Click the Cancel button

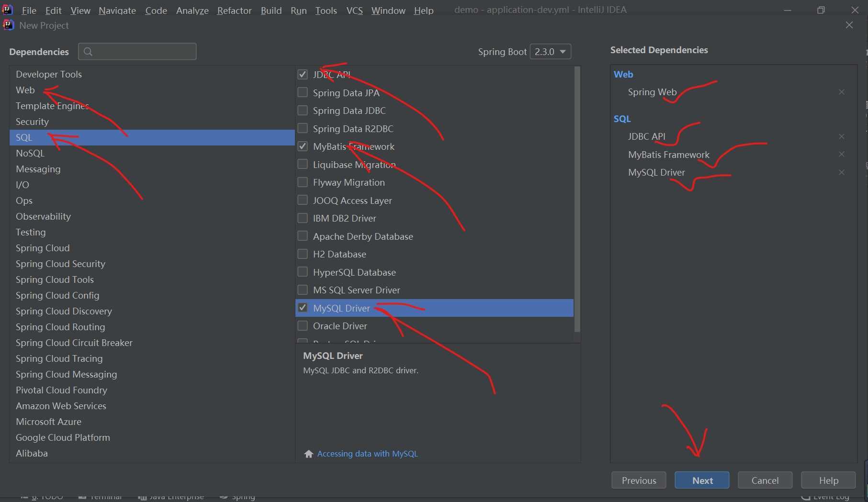[x=765, y=480]
